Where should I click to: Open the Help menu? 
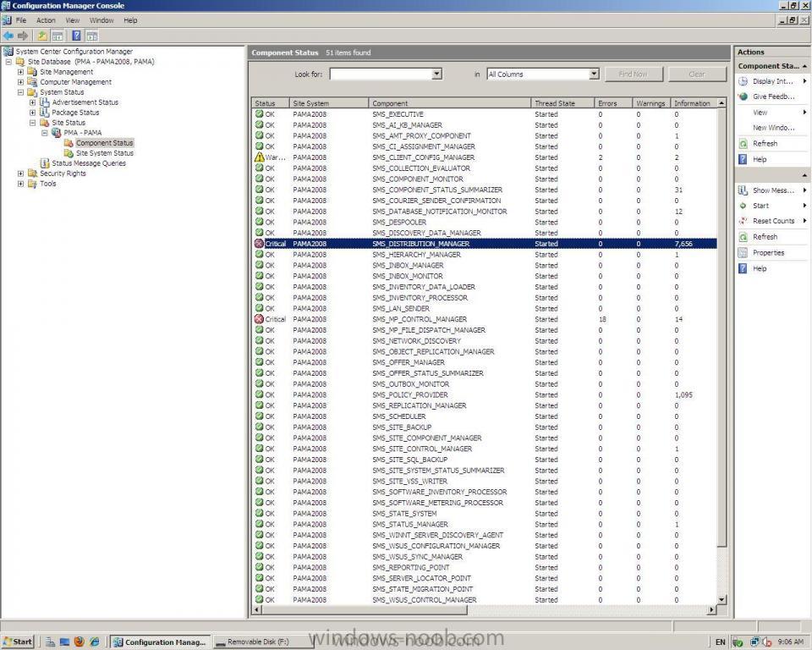point(130,20)
